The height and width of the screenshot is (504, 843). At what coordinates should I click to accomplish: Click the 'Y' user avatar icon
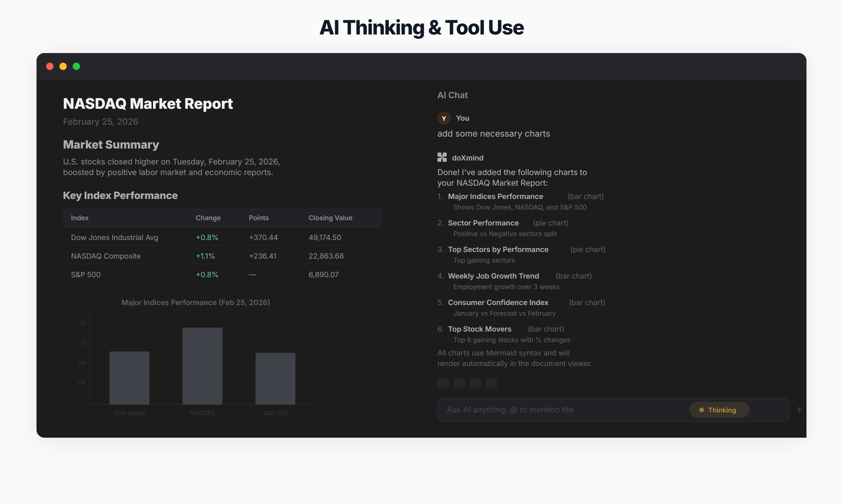(444, 118)
